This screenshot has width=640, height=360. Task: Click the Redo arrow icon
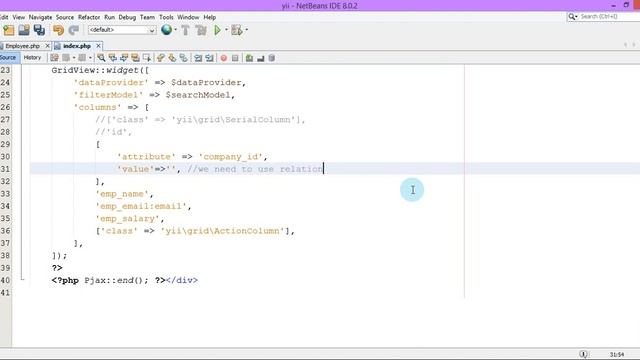pyautogui.click(x=73, y=30)
